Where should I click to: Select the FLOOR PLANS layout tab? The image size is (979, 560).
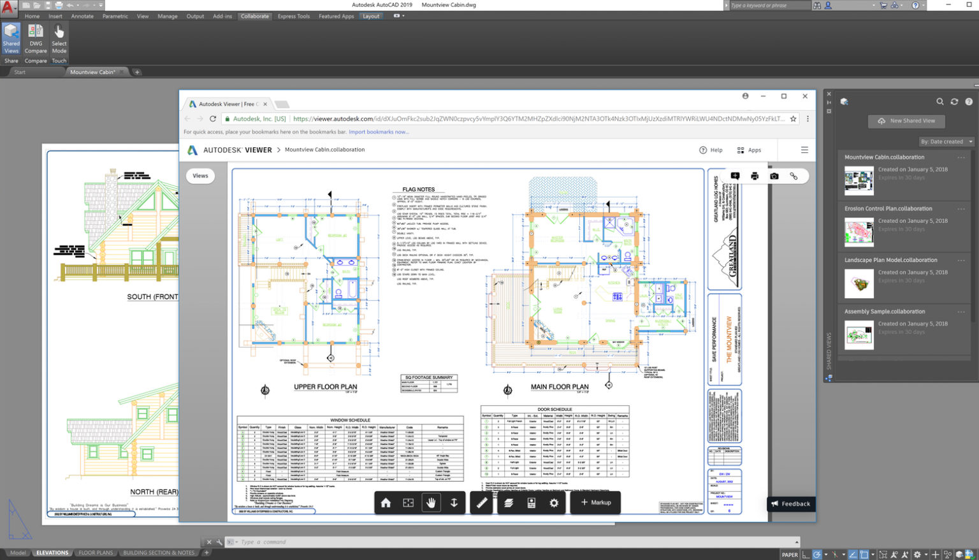[96, 552]
